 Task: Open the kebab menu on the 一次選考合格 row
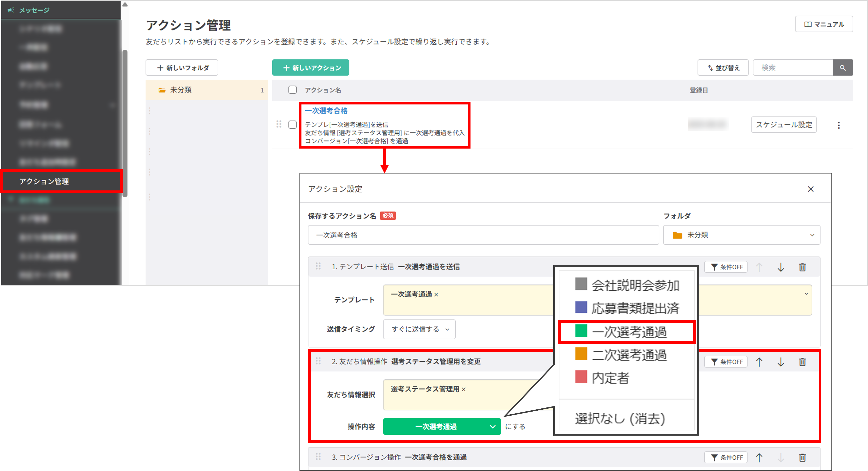click(839, 125)
